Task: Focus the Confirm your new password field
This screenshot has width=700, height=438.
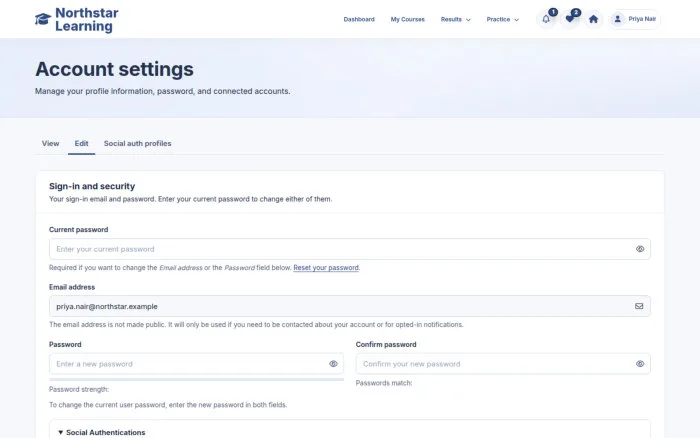Action: point(503,364)
